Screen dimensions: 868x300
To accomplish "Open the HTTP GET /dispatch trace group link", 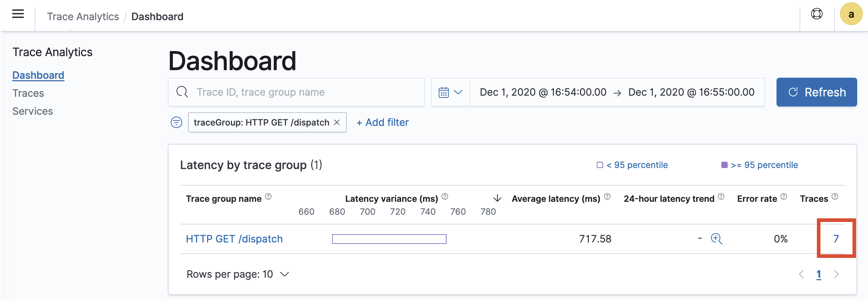I will [234, 239].
